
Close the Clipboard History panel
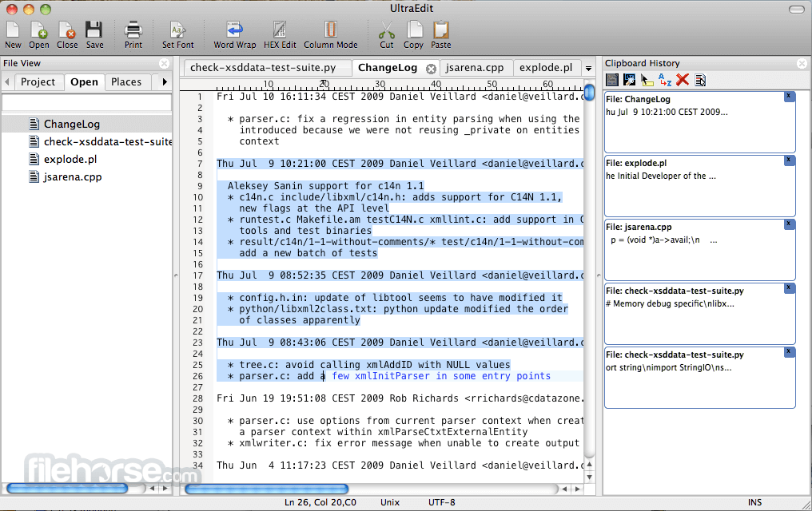point(802,63)
